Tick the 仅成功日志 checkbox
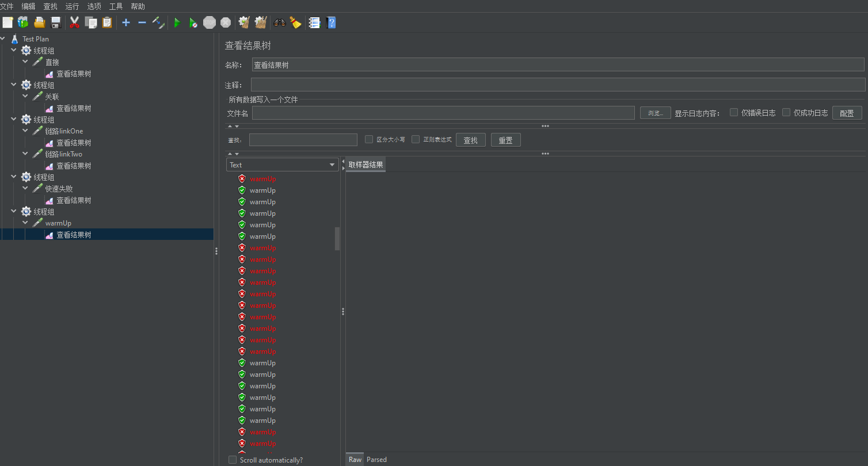 [786, 113]
